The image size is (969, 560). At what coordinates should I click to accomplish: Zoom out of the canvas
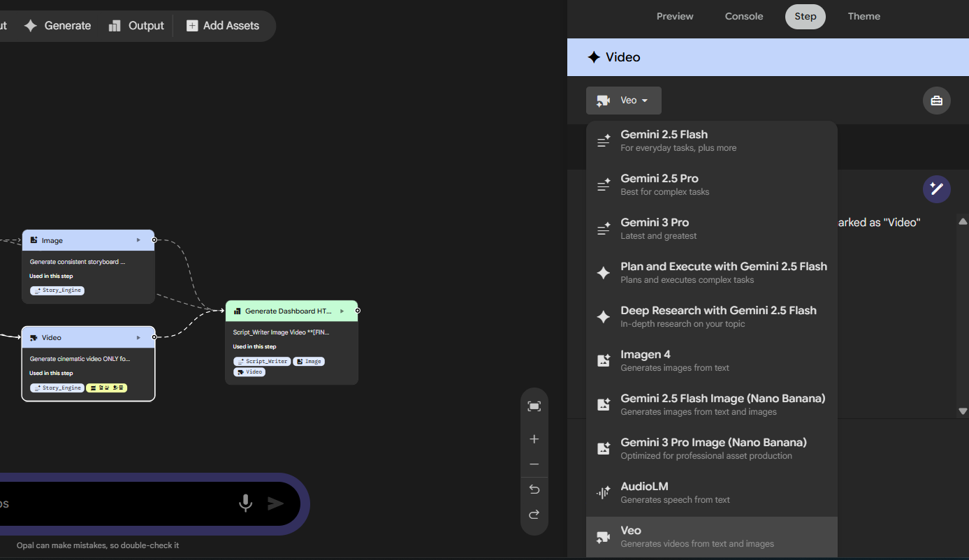click(534, 464)
